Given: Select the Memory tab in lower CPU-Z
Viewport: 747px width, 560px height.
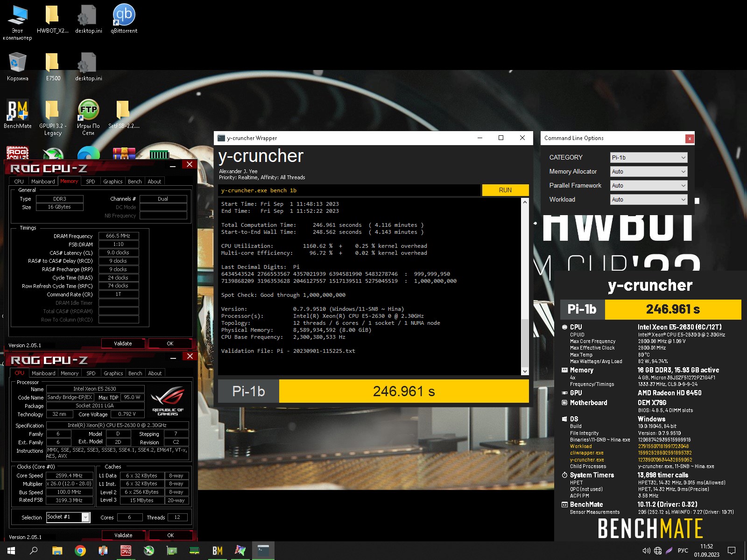Looking at the screenshot, I should coord(70,373).
